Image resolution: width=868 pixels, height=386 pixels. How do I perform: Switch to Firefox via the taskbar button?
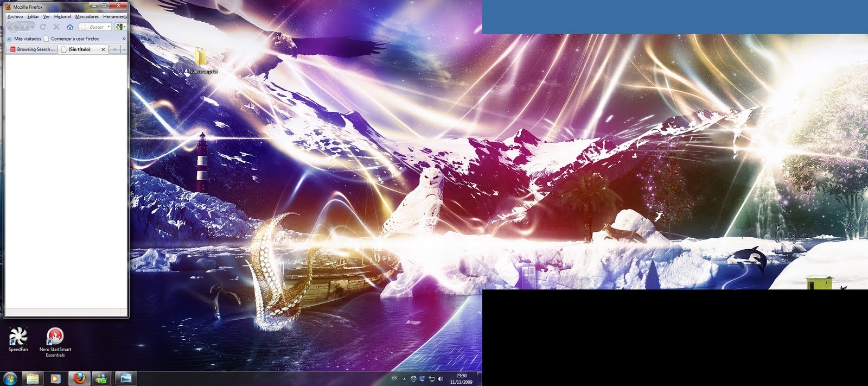[79, 378]
